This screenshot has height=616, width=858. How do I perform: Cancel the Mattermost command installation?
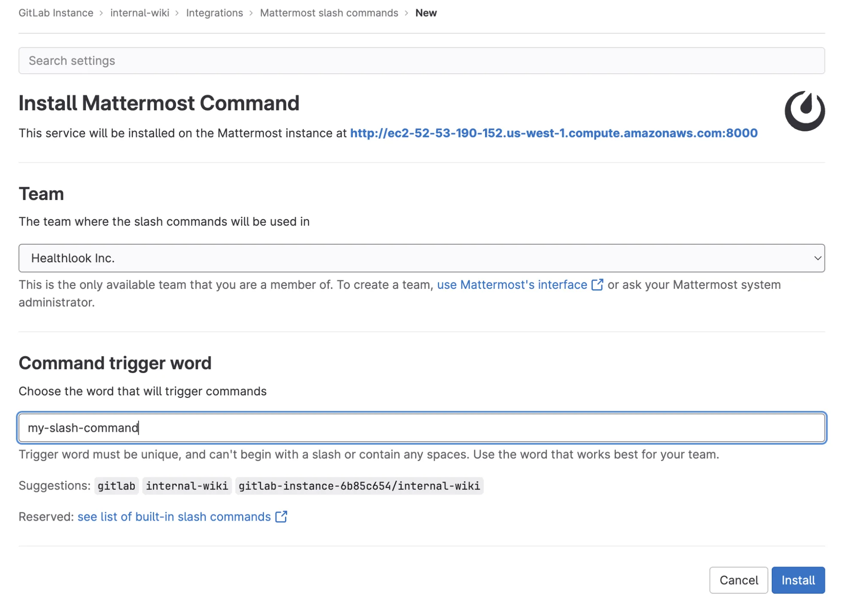pos(738,580)
